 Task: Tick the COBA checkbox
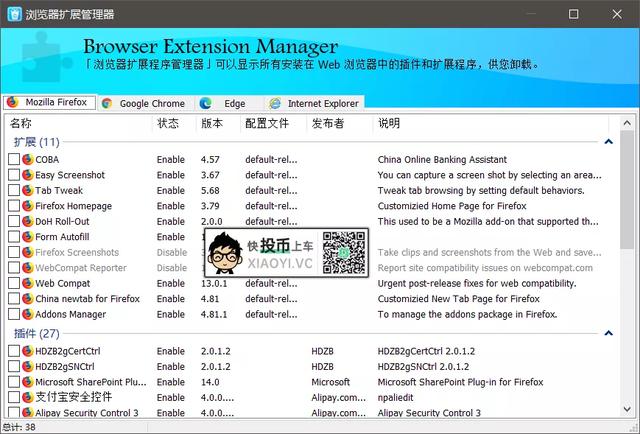(14, 159)
